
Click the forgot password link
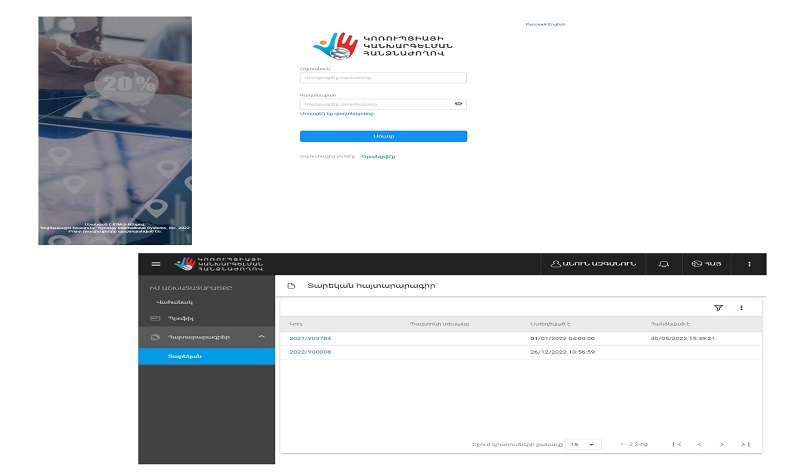337,114
